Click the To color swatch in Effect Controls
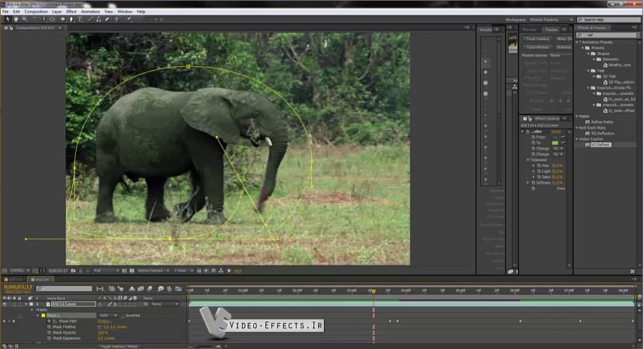This screenshot has width=644, height=349. point(555,143)
